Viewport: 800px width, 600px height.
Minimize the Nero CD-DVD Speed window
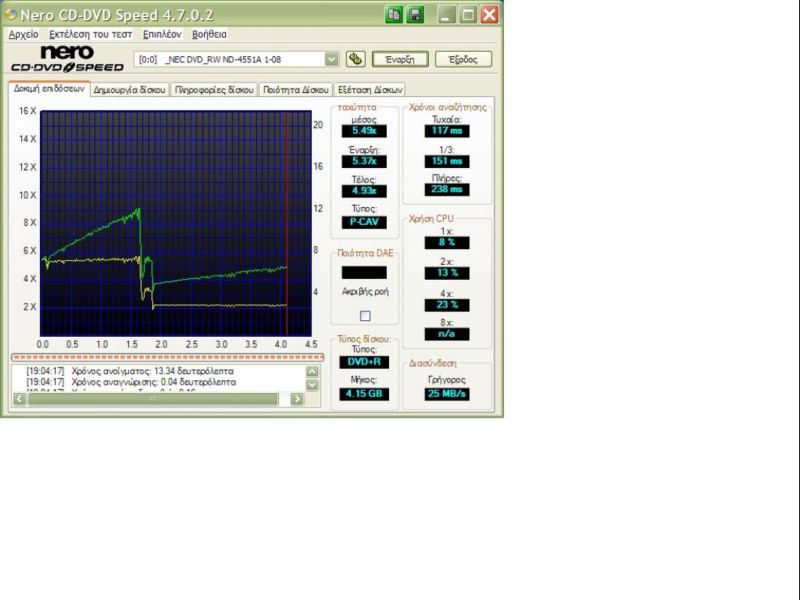point(446,15)
